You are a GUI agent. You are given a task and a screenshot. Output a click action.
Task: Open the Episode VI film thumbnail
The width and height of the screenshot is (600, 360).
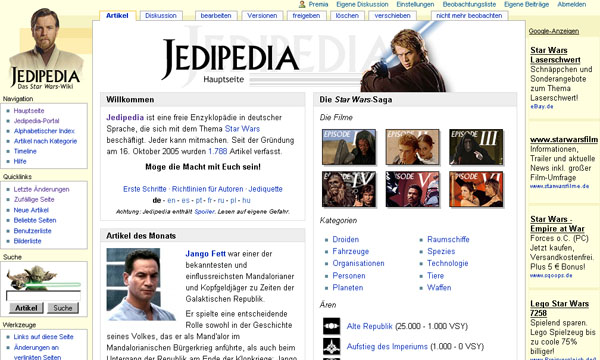(476, 189)
